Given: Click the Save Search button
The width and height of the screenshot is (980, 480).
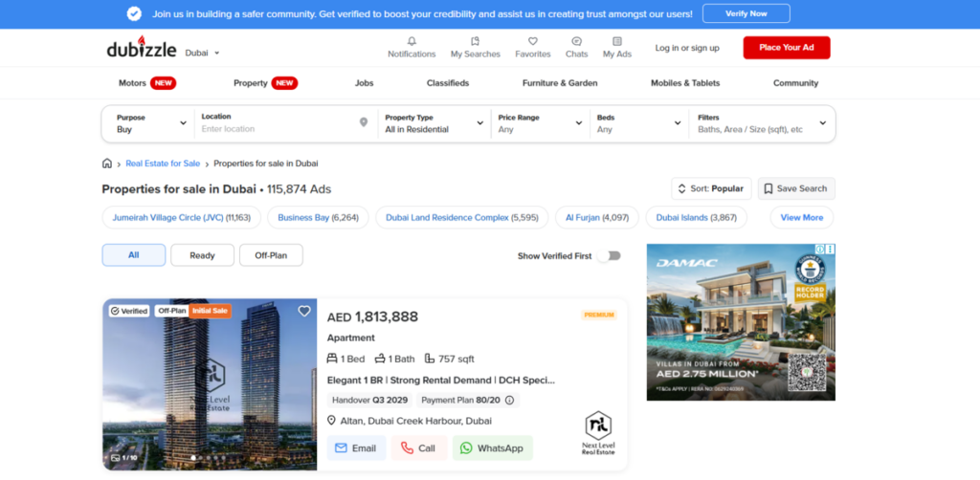Looking at the screenshot, I should [796, 188].
